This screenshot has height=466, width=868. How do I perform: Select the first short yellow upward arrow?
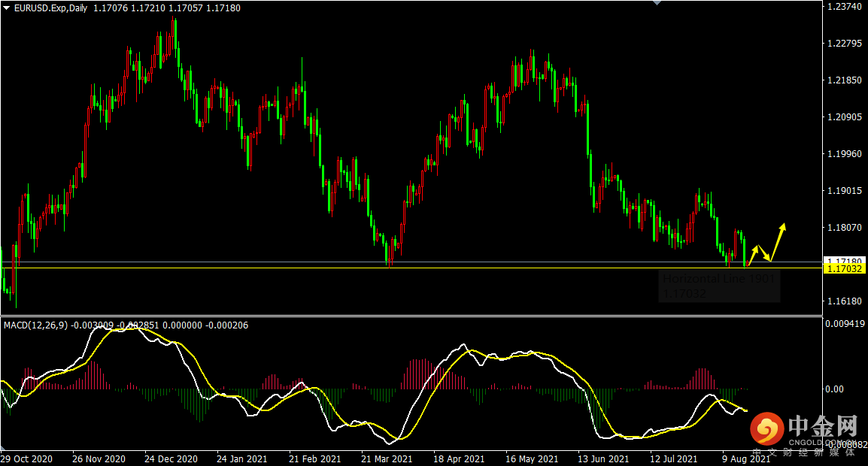(753, 254)
